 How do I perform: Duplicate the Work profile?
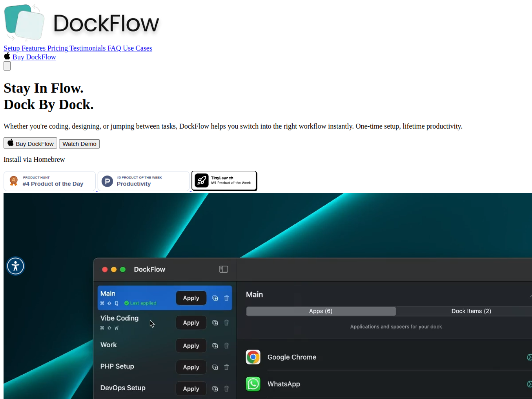pos(215,346)
